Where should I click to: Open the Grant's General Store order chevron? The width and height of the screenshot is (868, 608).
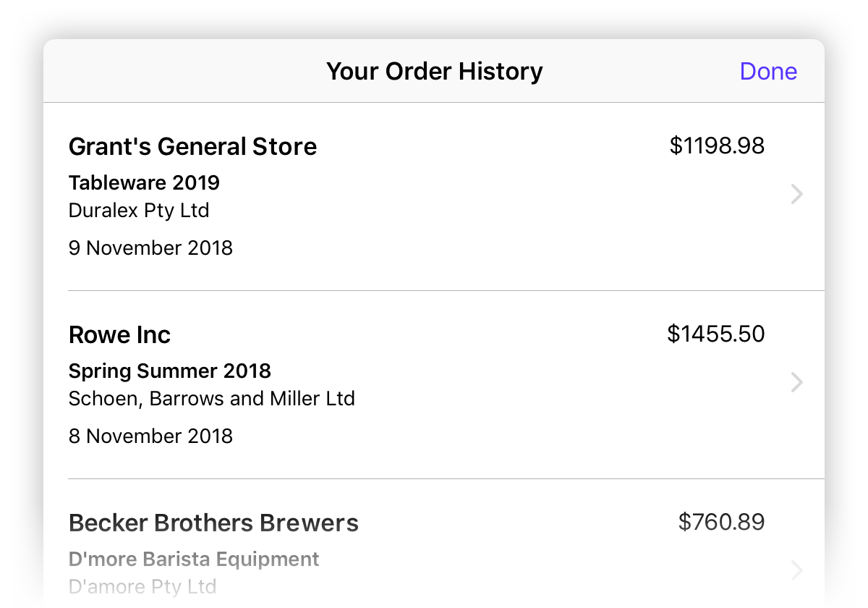pos(796,194)
